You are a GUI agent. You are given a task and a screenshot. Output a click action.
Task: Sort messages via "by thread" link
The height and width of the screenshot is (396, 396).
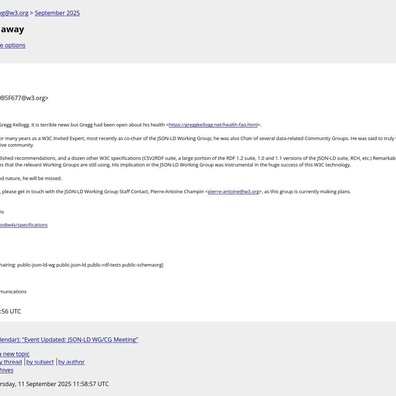(x=11, y=362)
